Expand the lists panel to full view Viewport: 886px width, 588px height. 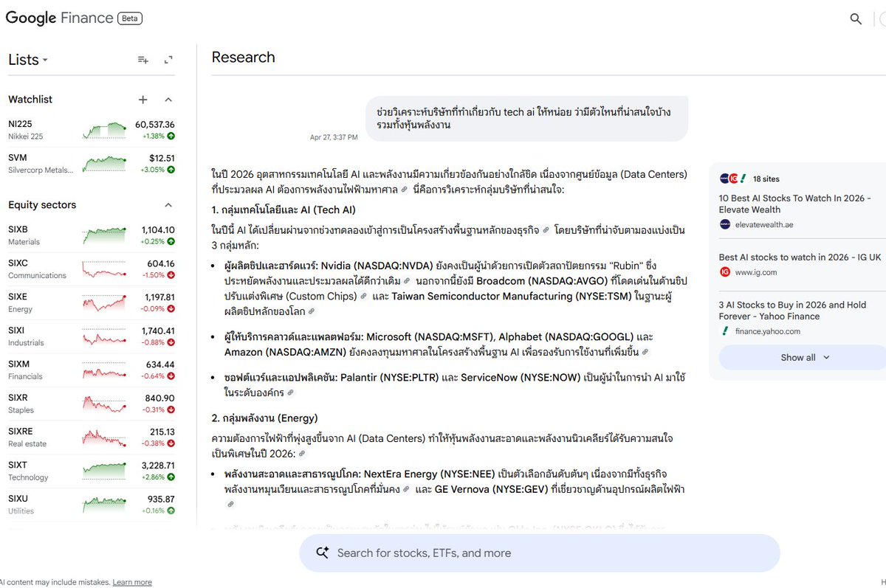168,60
